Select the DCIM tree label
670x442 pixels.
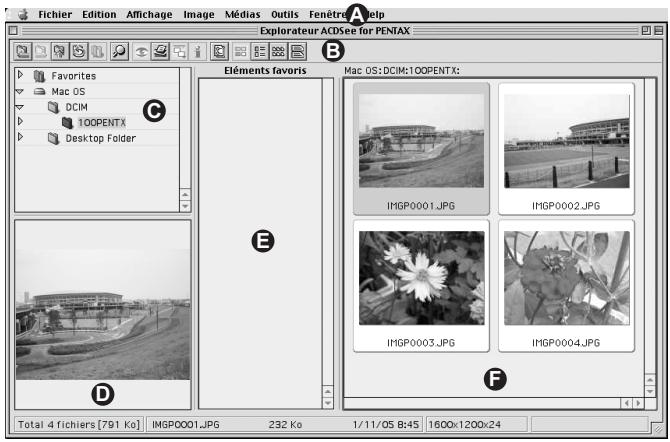click(x=76, y=107)
